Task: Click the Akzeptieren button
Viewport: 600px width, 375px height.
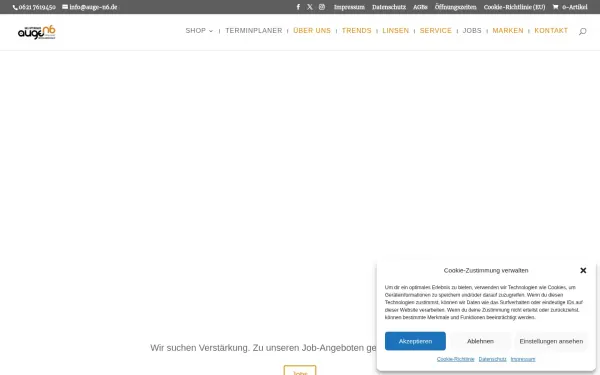Action: pos(415,341)
